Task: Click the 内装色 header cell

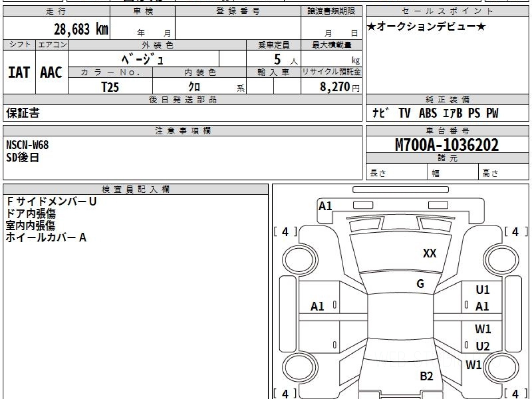Action: pos(199,73)
